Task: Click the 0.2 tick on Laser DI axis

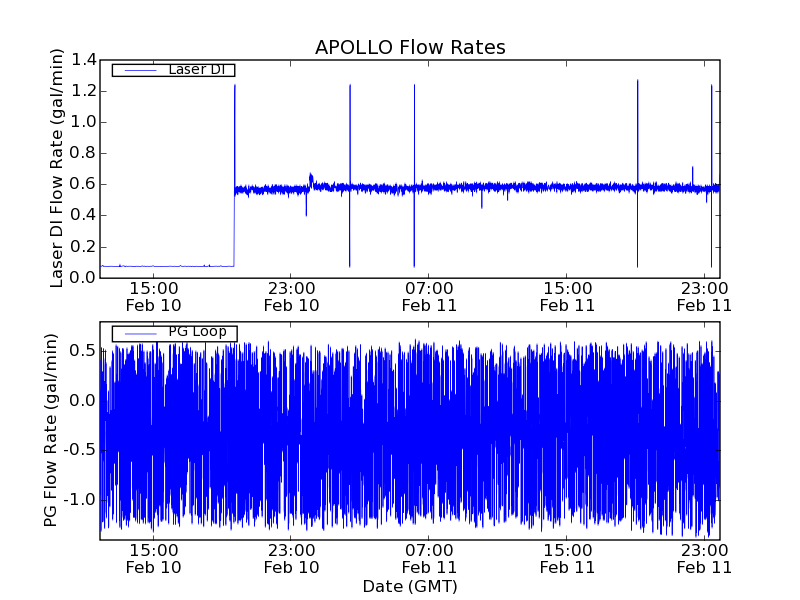Action: coord(84,247)
